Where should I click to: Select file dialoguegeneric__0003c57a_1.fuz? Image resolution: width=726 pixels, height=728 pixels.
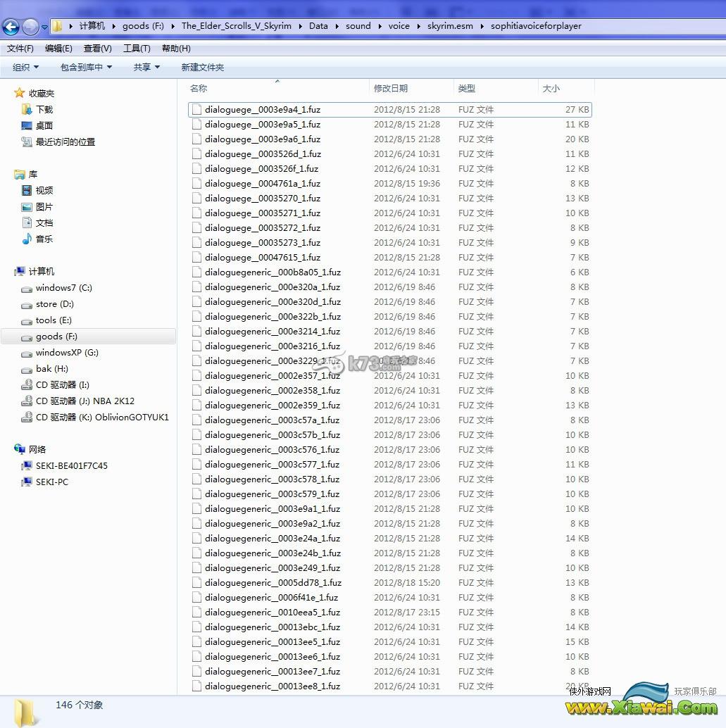pos(390,420)
